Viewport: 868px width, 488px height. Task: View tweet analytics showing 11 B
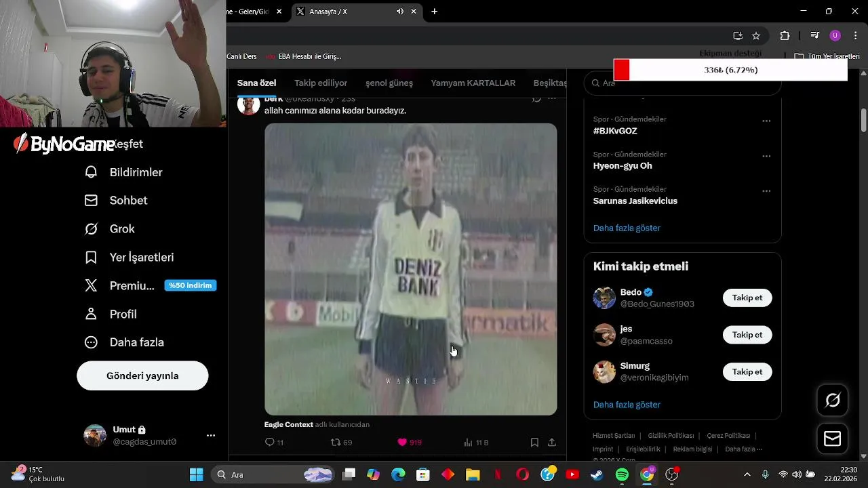(x=476, y=442)
